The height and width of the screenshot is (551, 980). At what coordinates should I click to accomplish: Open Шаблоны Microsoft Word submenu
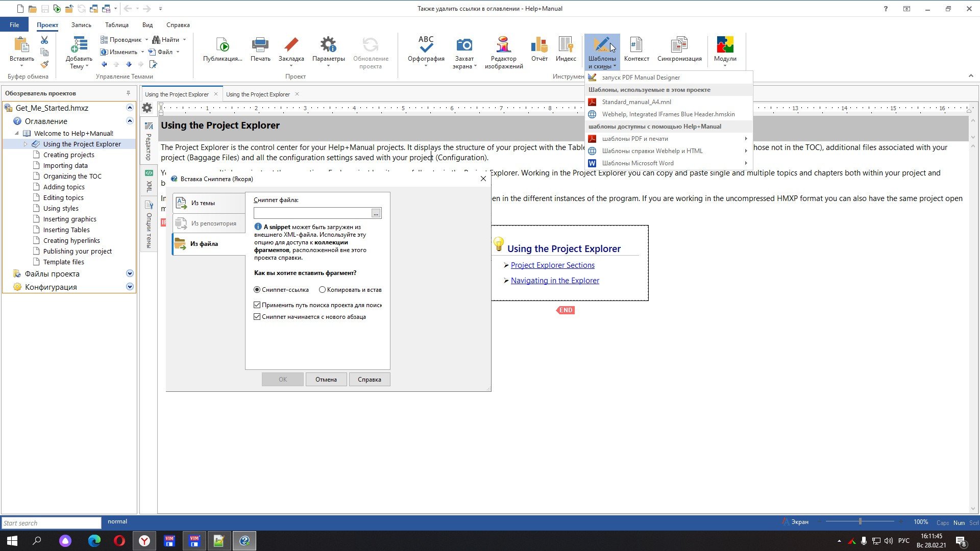point(669,163)
